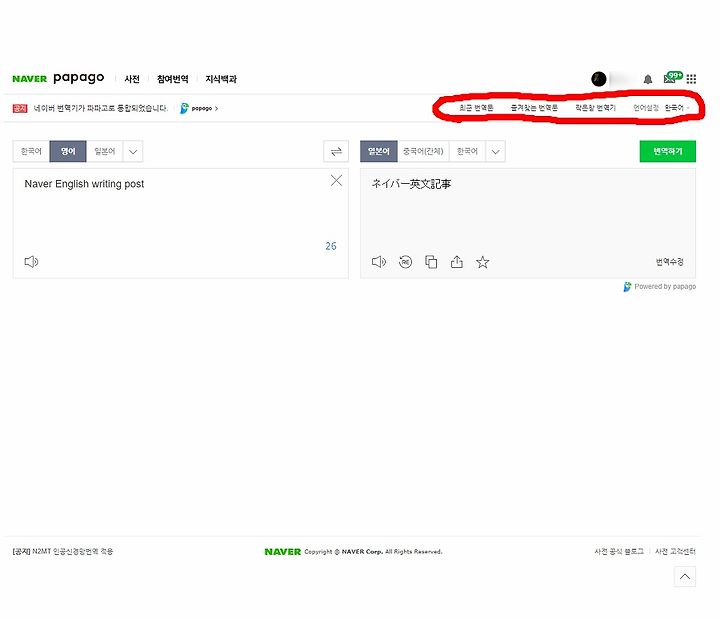Open Powered by papago link
This screenshot has width=720, height=619.
659,287
